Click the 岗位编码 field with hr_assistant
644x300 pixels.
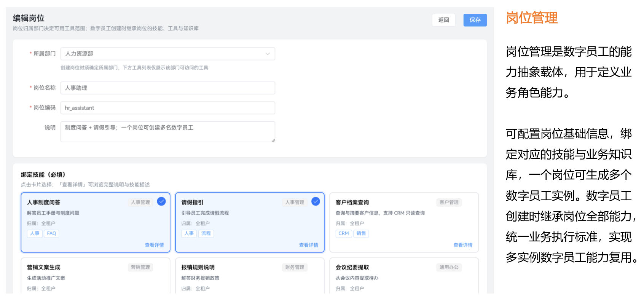tap(168, 108)
